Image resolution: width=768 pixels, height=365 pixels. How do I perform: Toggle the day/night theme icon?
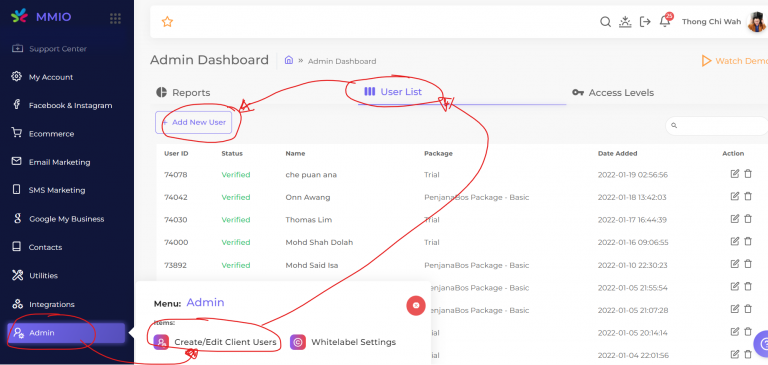(625, 22)
